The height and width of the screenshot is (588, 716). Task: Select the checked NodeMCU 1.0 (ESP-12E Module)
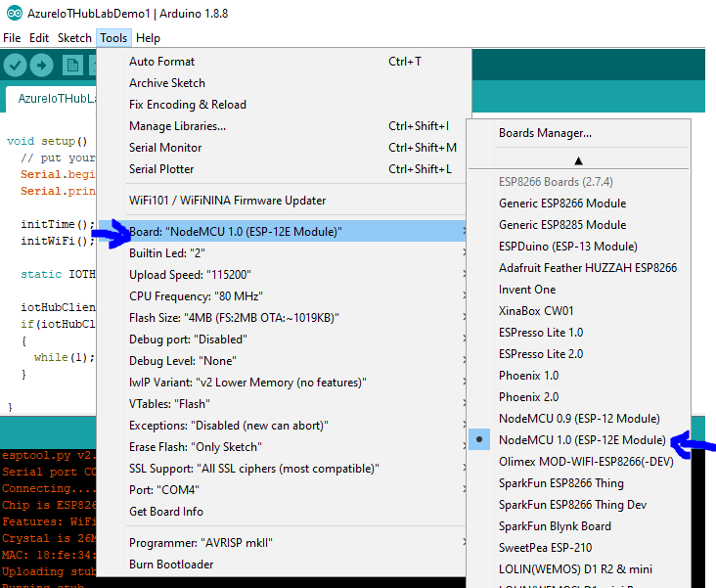click(578, 439)
